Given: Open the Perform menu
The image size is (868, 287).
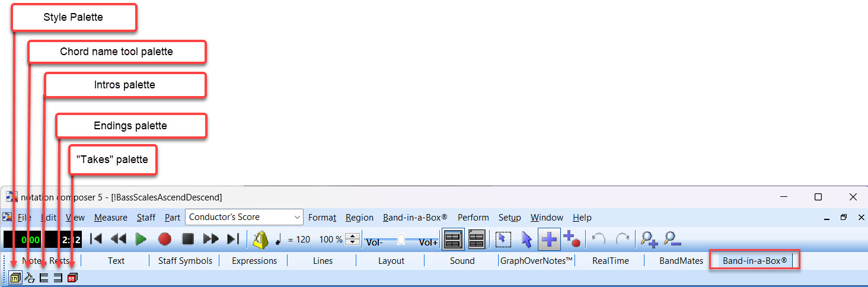Looking at the screenshot, I should click(473, 218).
